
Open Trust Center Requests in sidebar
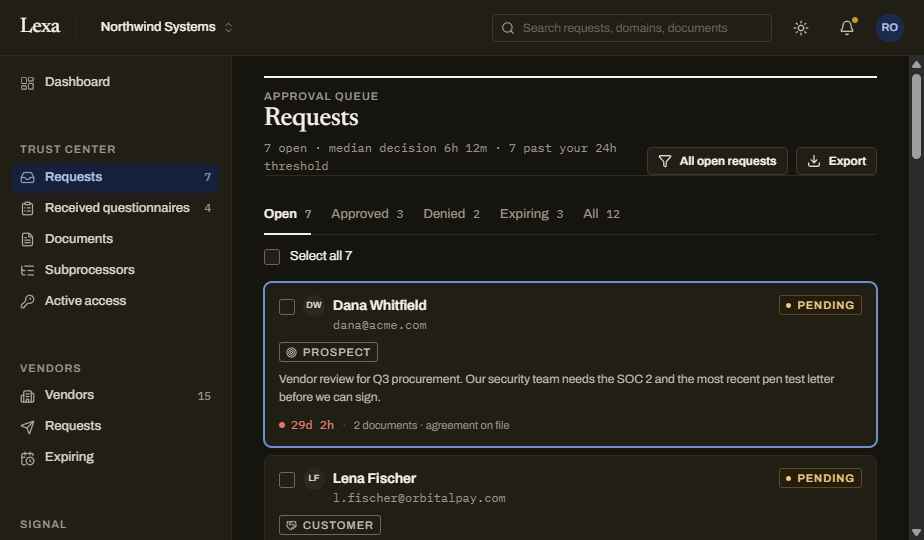(116, 177)
